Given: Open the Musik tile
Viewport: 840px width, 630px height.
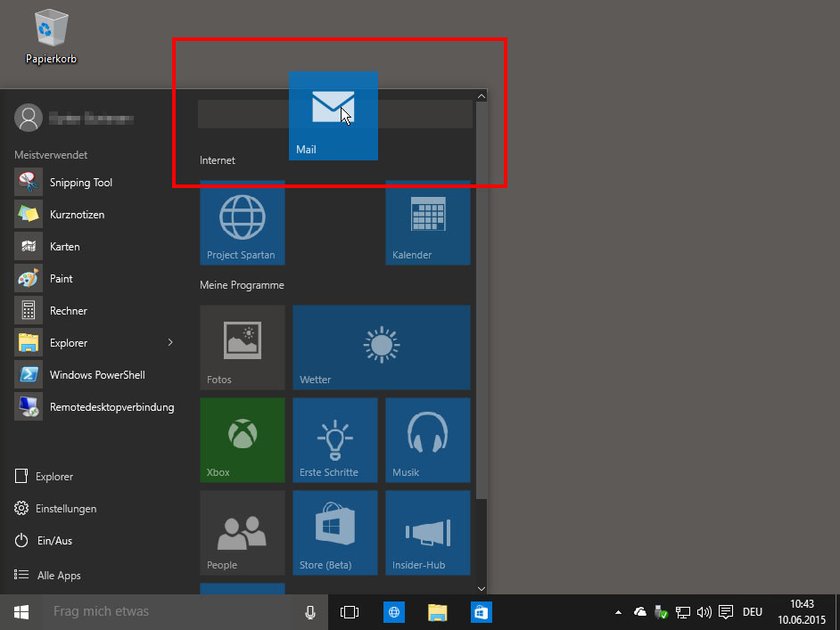Looking at the screenshot, I should 428,440.
